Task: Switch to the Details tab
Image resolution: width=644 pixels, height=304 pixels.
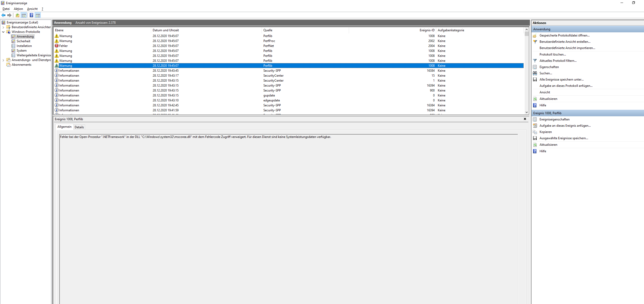Action: click(x=79, y=127)
